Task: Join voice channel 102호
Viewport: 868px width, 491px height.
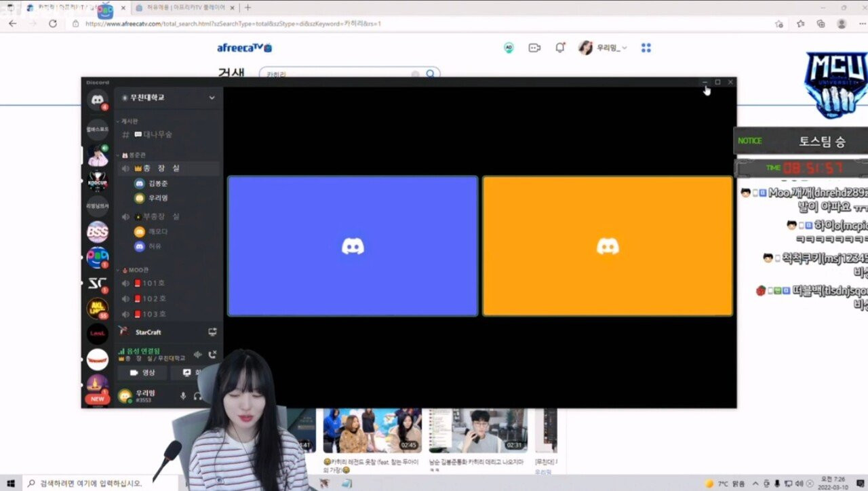Action: click(x=168, y=298)
